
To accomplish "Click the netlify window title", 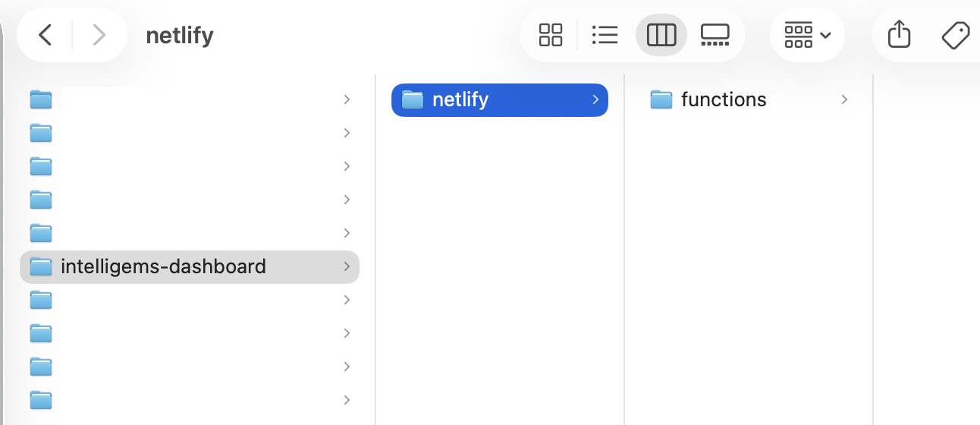I will (180, 35).
